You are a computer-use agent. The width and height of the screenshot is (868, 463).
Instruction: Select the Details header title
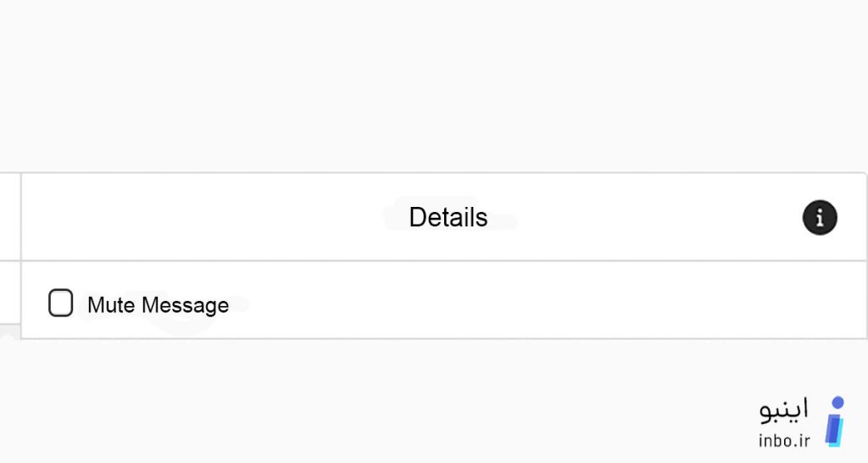click(448, 217)
